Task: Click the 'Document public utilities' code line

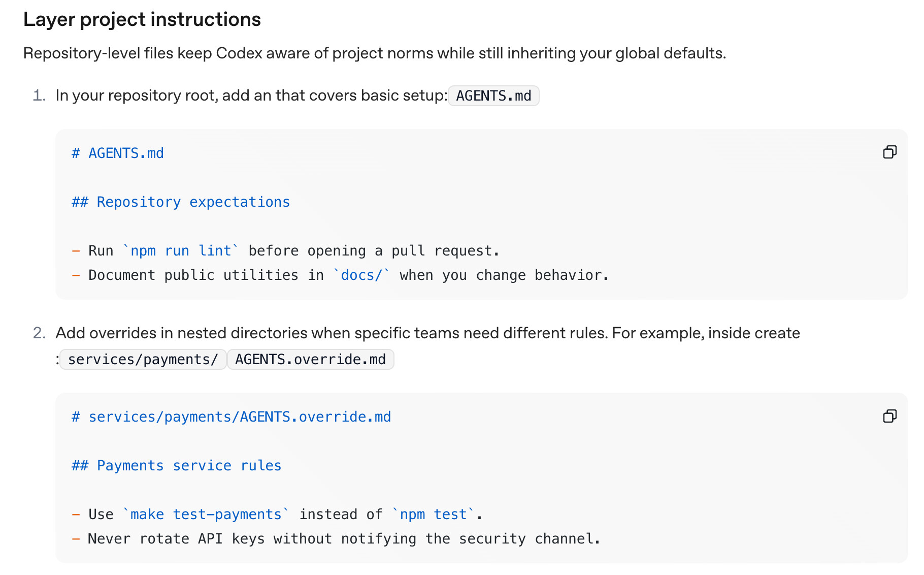Action: pos(340,275)
